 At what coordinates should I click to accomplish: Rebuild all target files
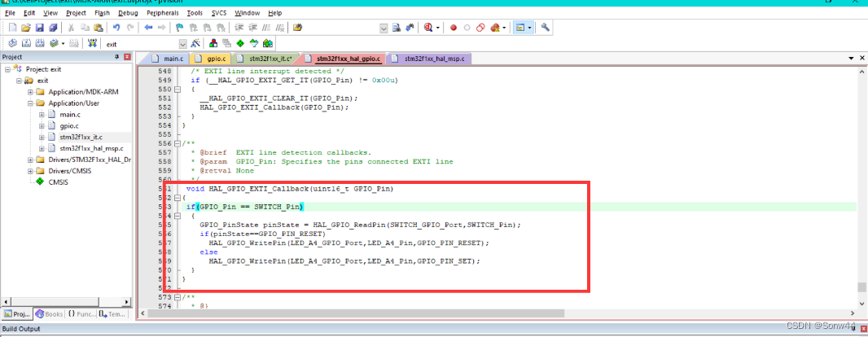[40, 43]
